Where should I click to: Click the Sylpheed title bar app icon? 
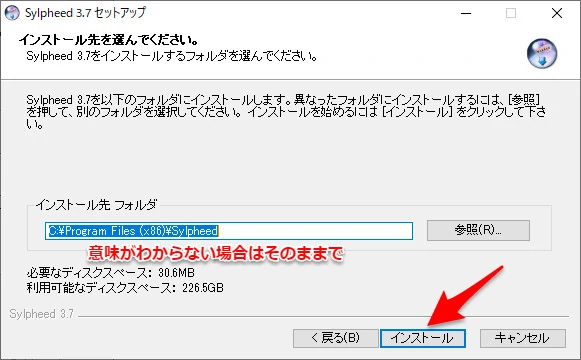click(x=12, y=13)
